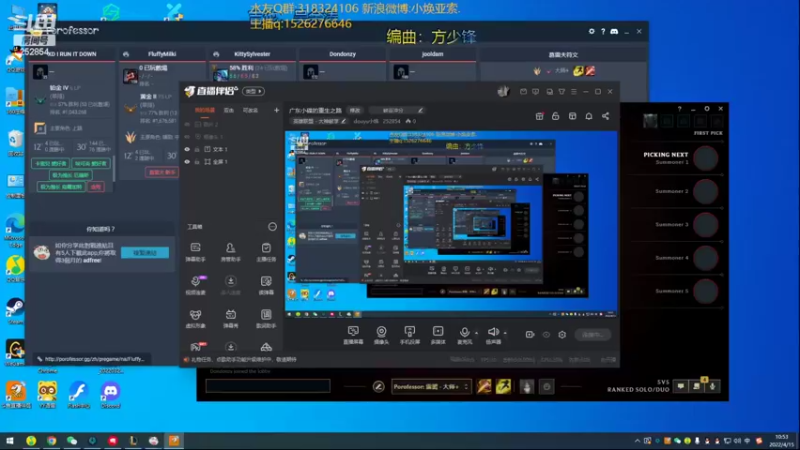800x450 pixels.
Task: Open notification bell in streaming app
Action: (589, 116)
